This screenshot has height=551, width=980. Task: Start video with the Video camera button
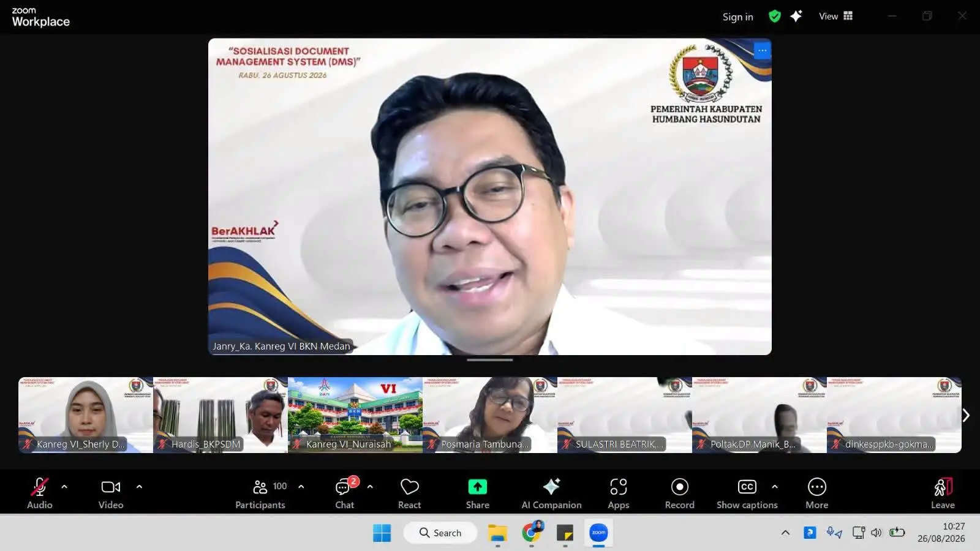111,493
